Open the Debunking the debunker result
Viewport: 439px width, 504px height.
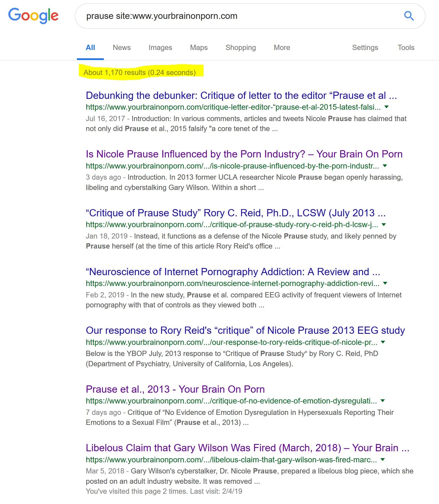[x=241, y=96]
